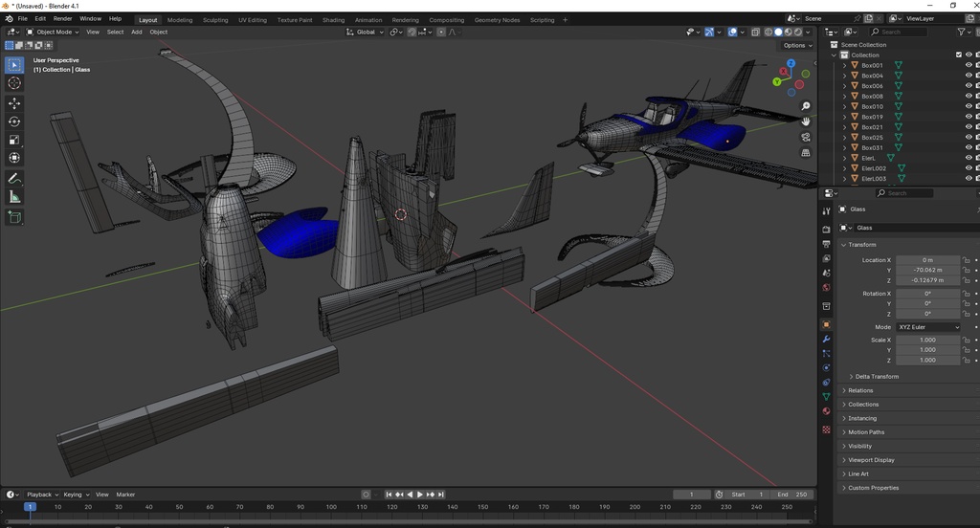Collapse Transform panel
Image resolution: width=980 pixels, height=528 pixels.
(x=861, y=245)
